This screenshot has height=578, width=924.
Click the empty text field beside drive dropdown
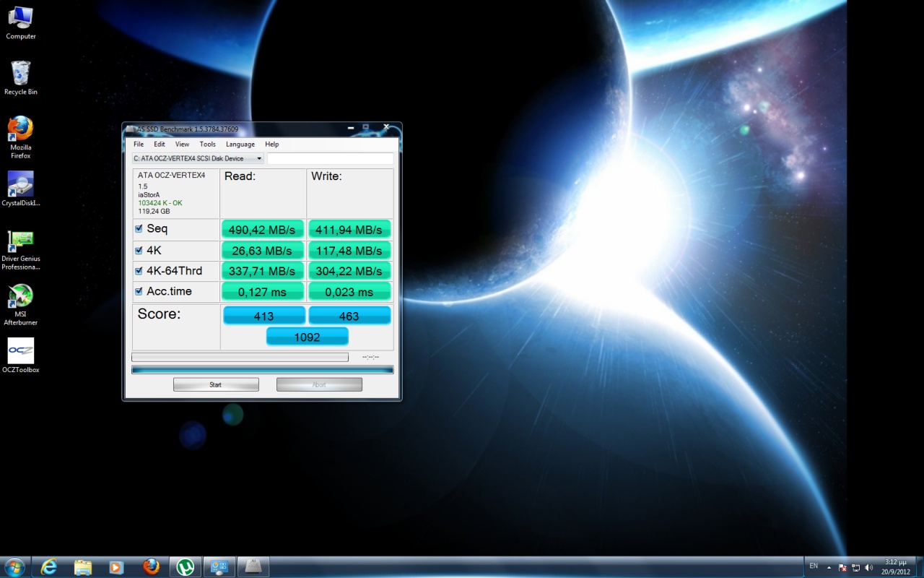tap(331, 158)
